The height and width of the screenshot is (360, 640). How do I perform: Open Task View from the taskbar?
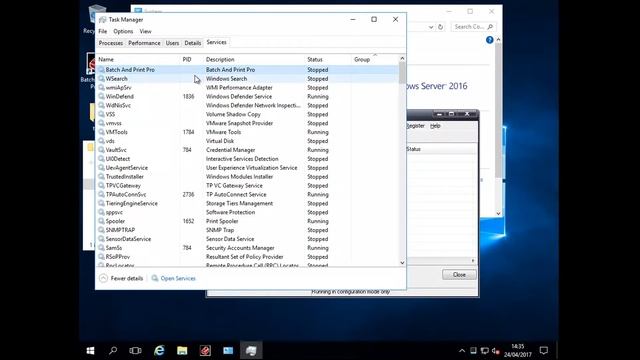[135, 351]
